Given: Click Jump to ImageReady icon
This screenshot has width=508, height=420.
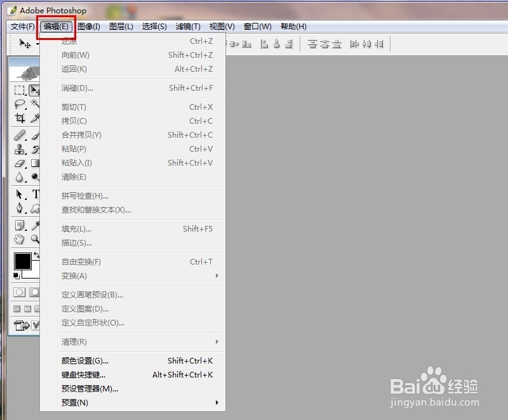Looking at the screenshot, I should [x=22, y=325].
